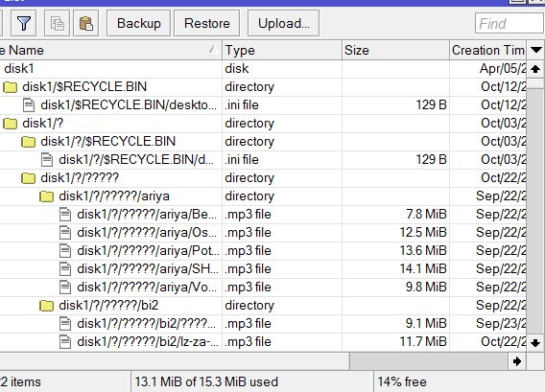Click into the Find input field
Image resolution: width=545 pixels, height=392 pixels.
pos(509,24)
